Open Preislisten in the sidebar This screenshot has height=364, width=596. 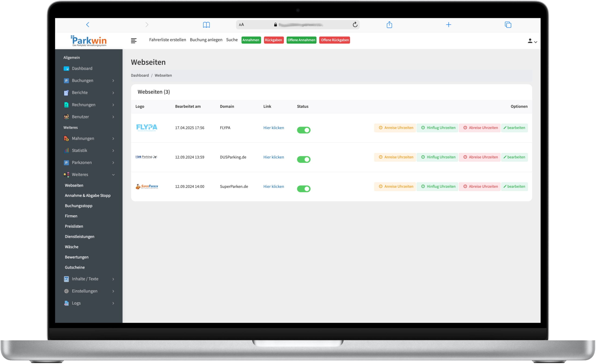tap(74, 226)
